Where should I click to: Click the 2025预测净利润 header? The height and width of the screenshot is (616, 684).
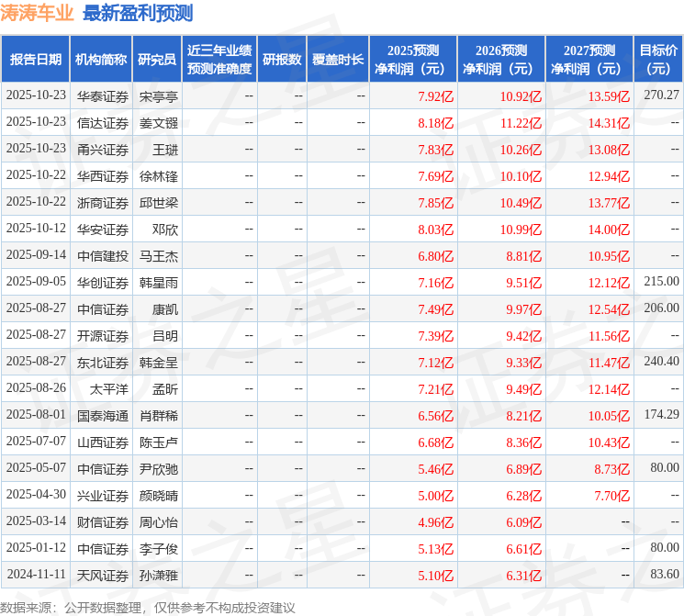pyautogui.click(x=413, y=60)
